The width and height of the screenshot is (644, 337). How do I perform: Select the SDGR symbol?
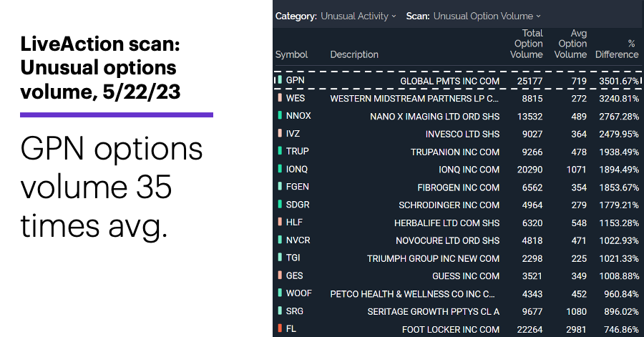click(298, 205)
